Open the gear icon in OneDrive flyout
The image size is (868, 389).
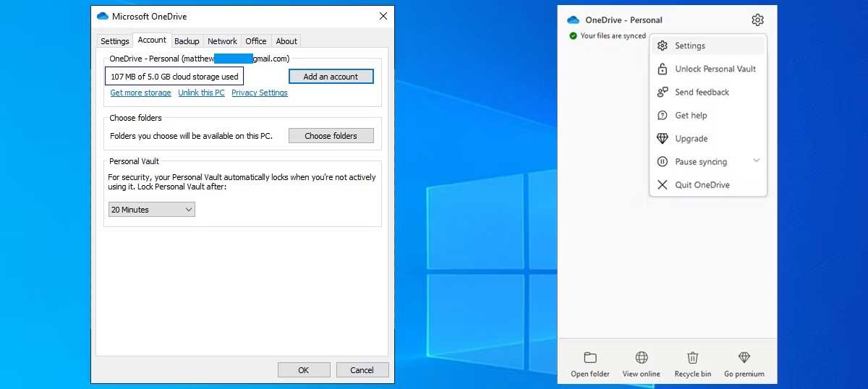point(757,20)
